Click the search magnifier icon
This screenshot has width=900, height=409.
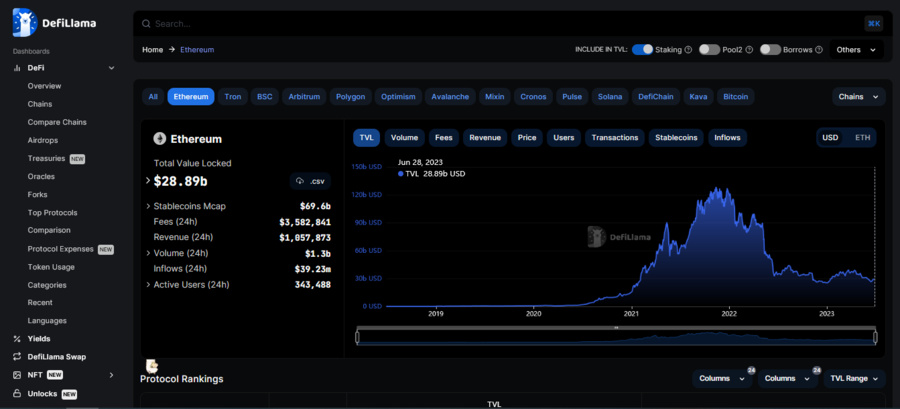tap(146, 24)
